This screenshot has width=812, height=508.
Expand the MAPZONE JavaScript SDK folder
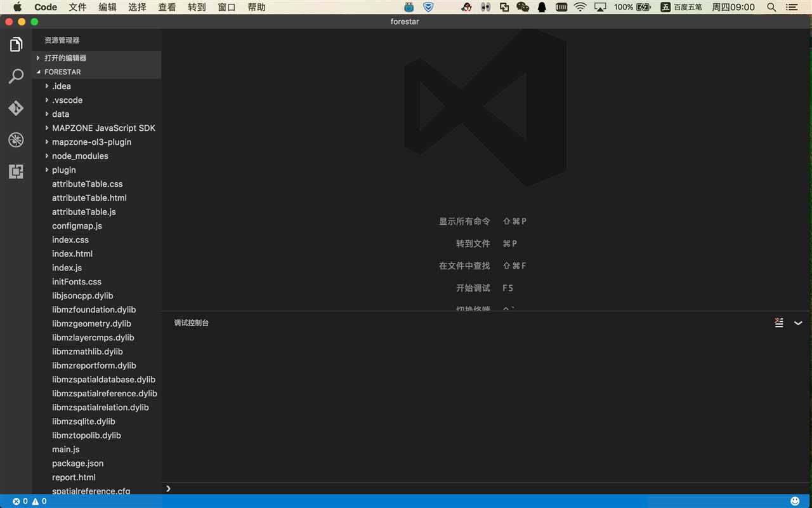click(x=97, y=128)
